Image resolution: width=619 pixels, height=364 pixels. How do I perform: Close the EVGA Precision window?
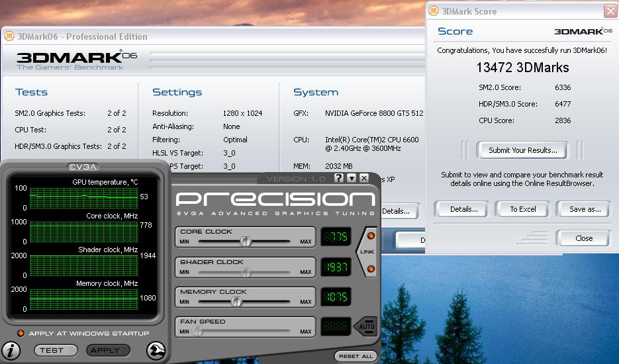[x=364, y=178]
